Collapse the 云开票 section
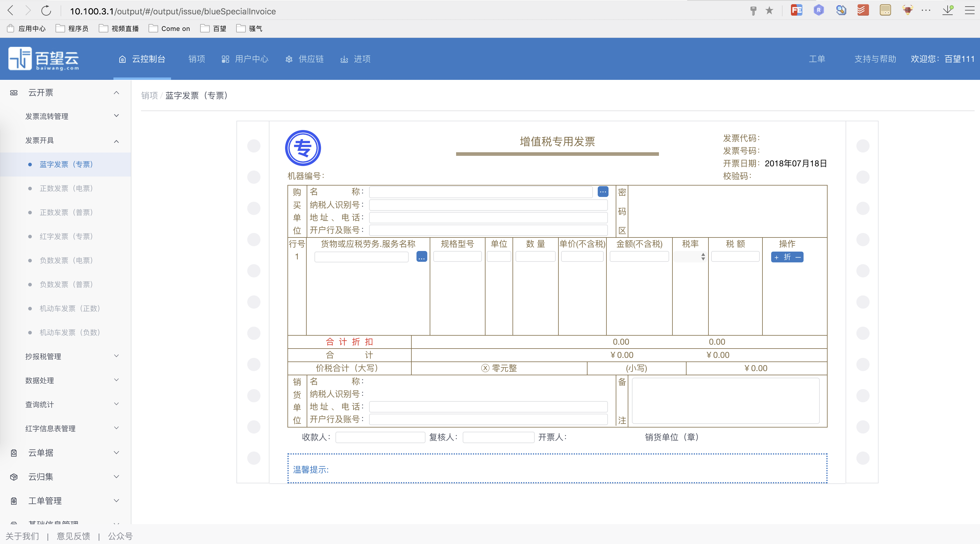The height and width of the screenshot is (544, 980). pos(116,92)
